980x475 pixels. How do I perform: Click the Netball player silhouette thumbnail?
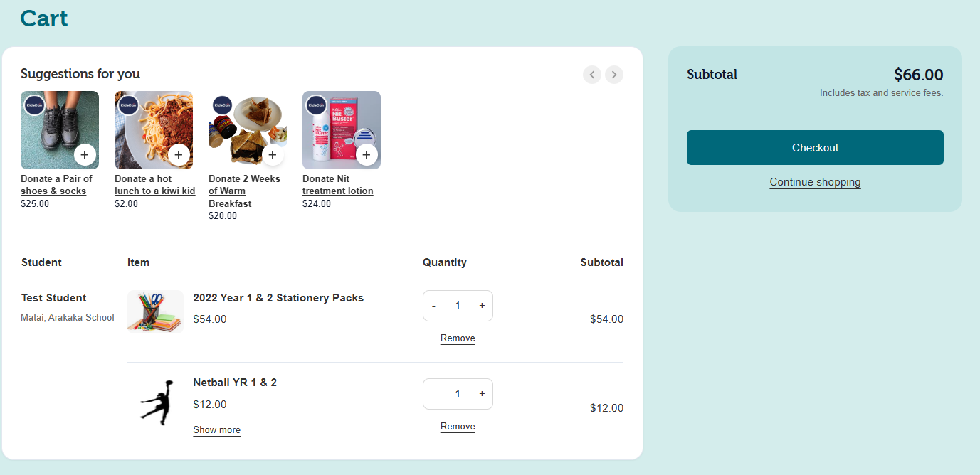pos(157,402)
